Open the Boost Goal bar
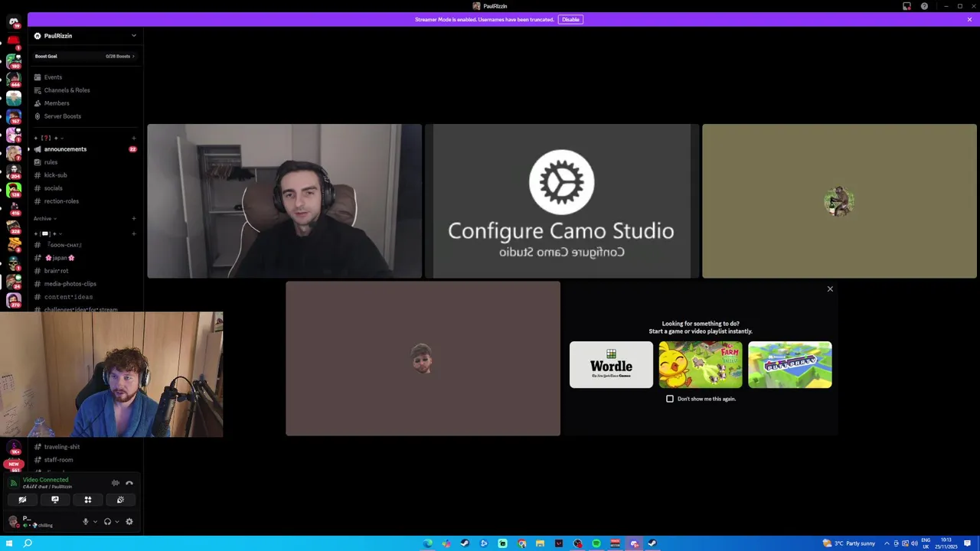Image resolution: width=980 pixels, height=551 pixels. pyautogui.click(x=84, y=56)
